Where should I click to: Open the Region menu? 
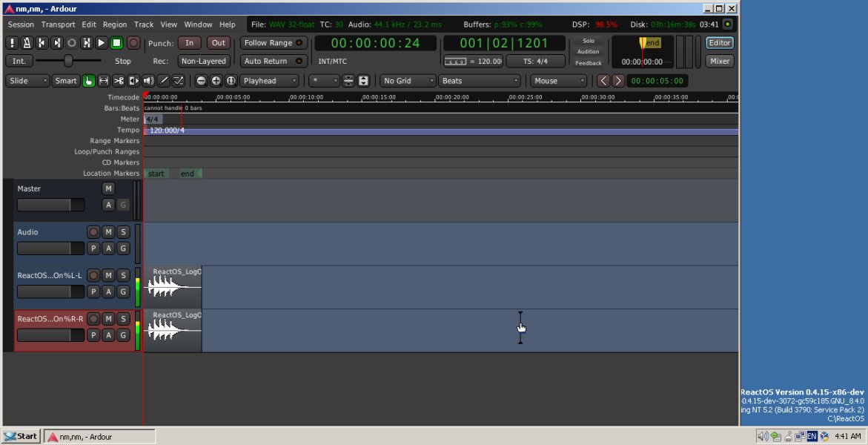coord(115,24)
